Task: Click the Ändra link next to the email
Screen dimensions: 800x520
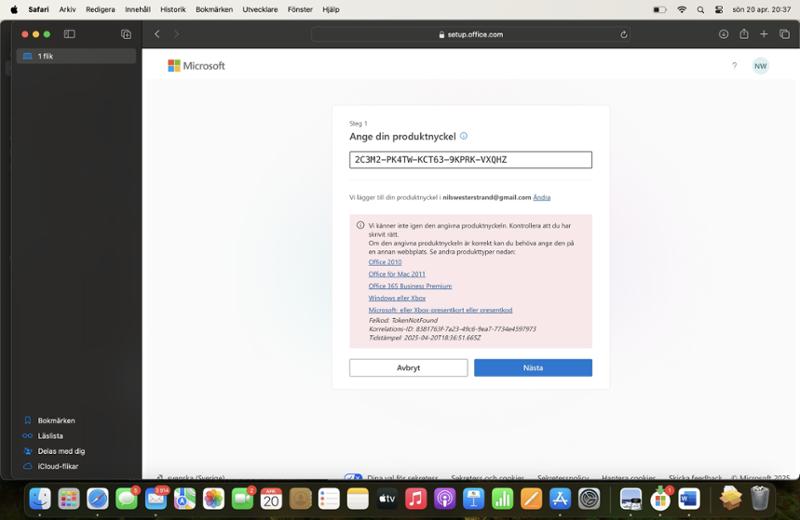Action: pos(542,197)
